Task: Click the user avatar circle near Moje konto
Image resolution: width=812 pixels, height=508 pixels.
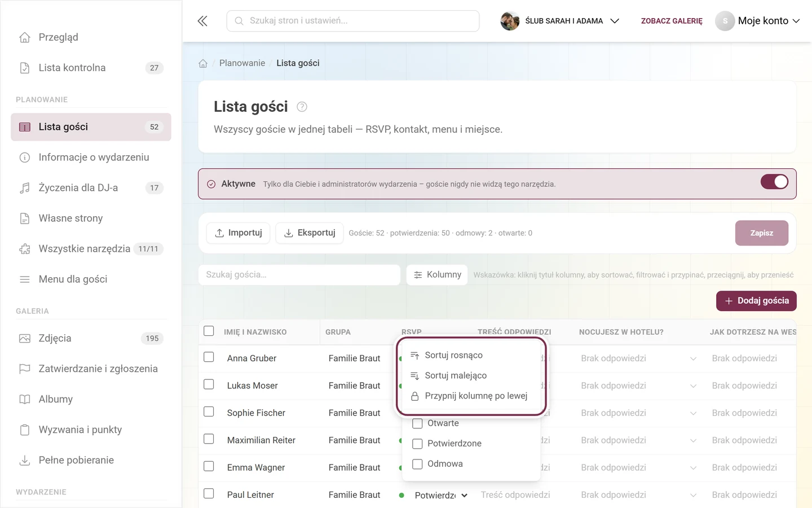Action: coord(725,21)
